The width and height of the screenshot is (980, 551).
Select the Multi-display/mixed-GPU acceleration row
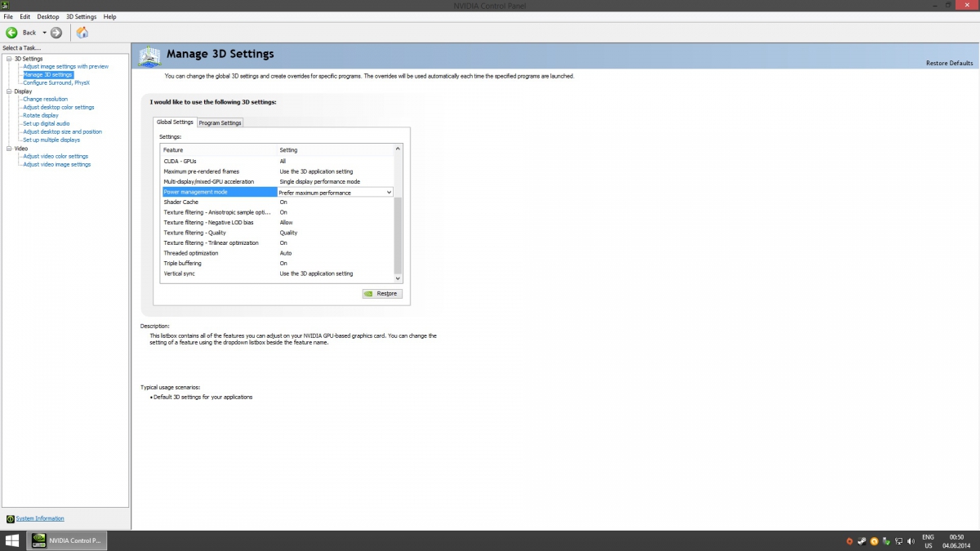click(x=278, y=181)
